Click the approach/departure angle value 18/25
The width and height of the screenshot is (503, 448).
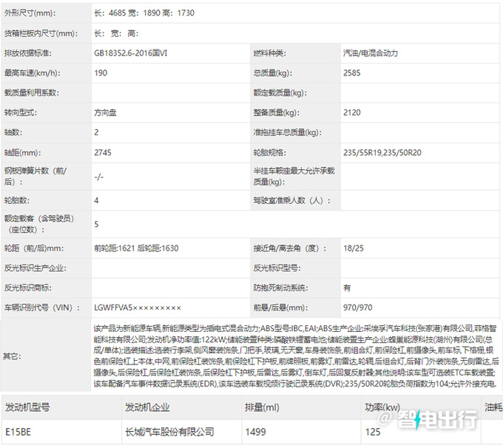click(353, 248)
